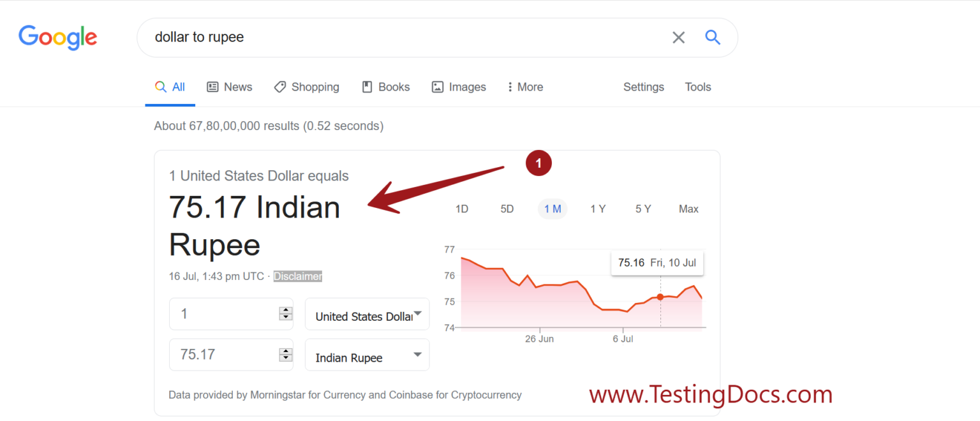The width and height of the screenshot is (980, 421).
Task: Open the Settings menu
Action: (x=643, y=87)
